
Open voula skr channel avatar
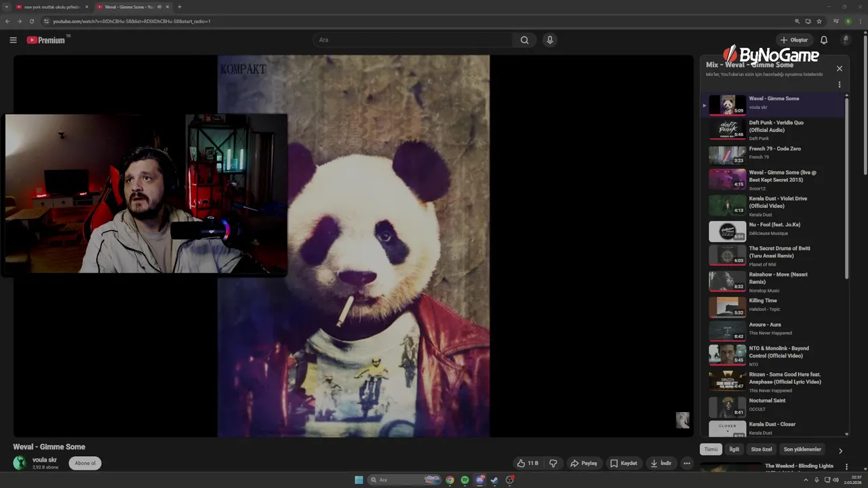(x=20, y=463)
